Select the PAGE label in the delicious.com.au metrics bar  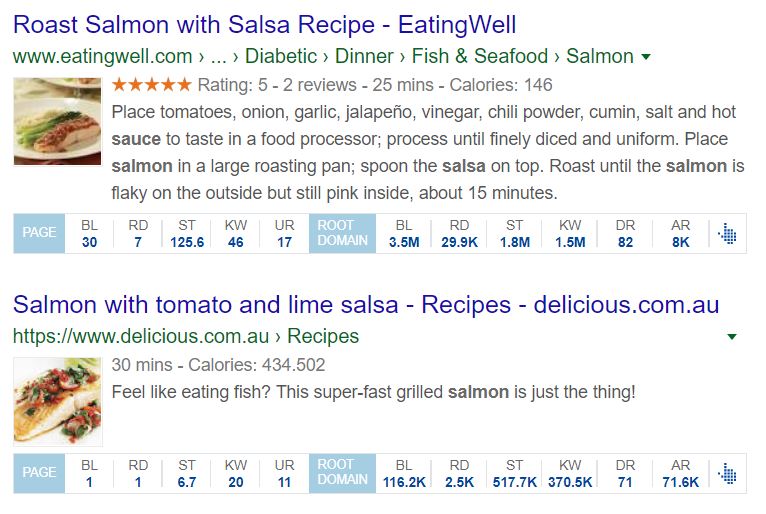tap(39, 473)
